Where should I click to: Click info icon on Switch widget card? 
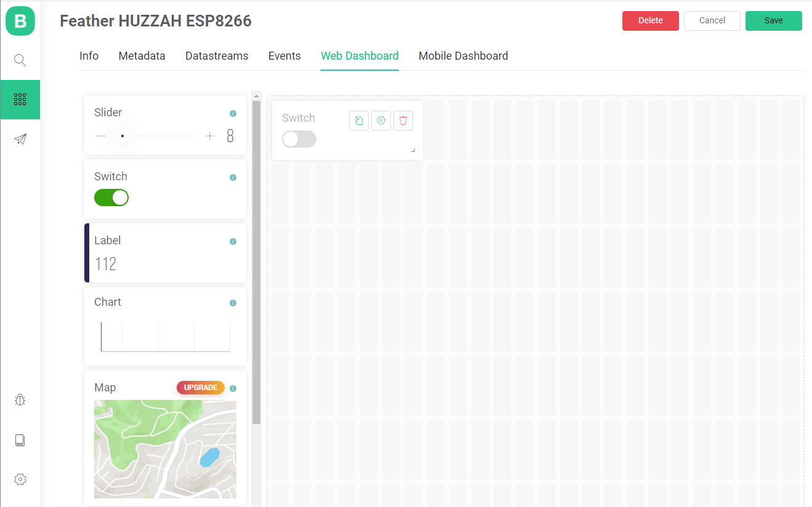[233, 177]
